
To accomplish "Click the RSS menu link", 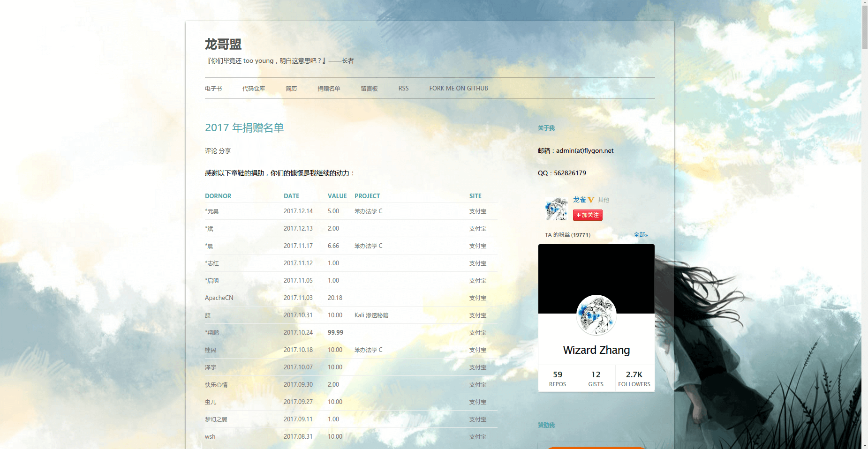I will [x=403, y=88].
